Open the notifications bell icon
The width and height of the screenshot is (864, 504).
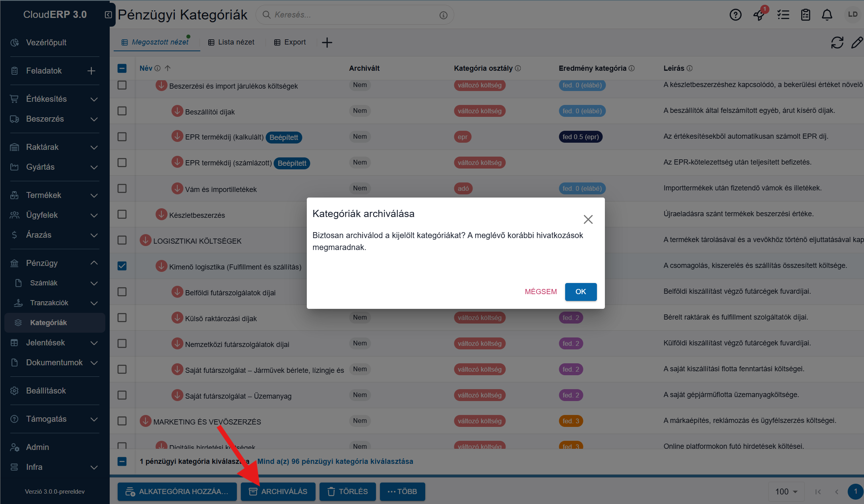click(827, 15)
